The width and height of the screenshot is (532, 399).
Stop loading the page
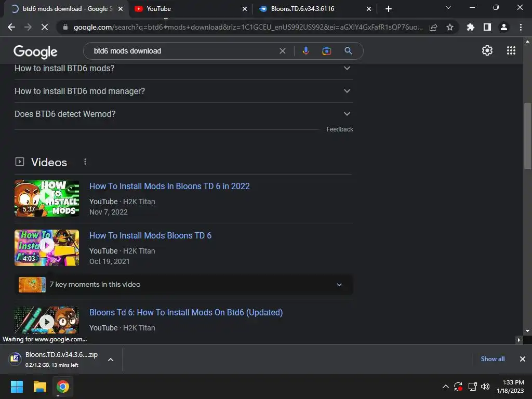tap(45, 27)
